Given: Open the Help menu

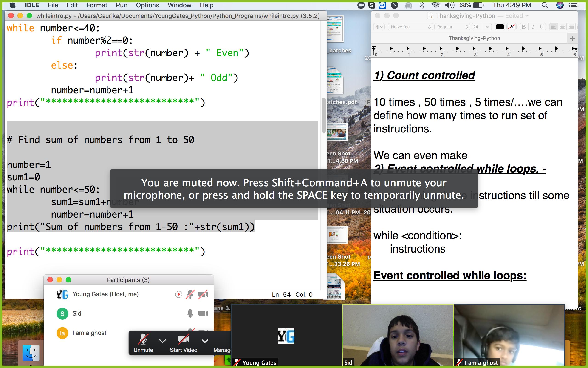Looking at the screenshot, I should [x=206, y=5].
